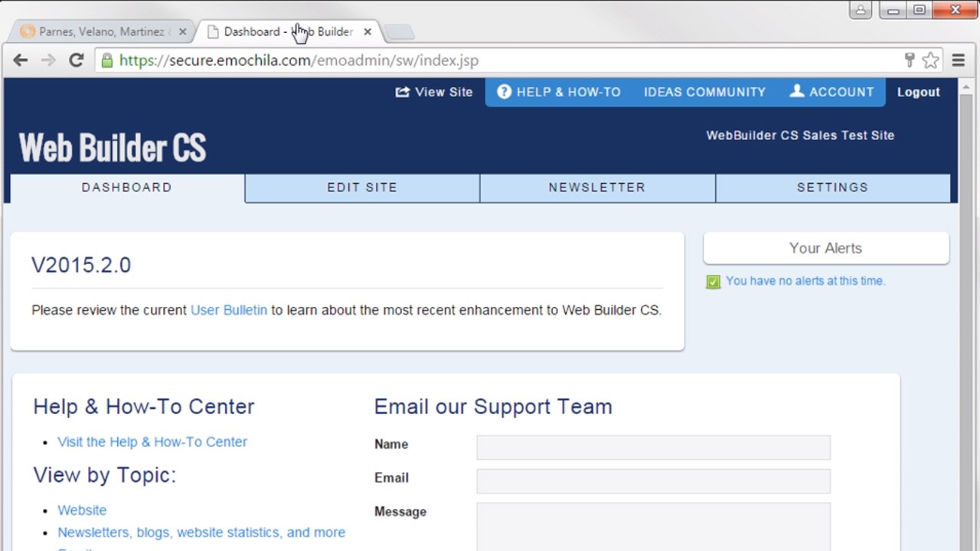Bookmark the page with the star icon
Screen dimensions: 980x551
tap(930, 60)
